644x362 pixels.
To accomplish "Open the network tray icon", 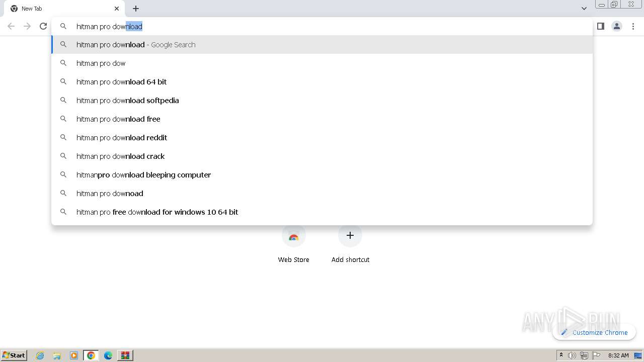I will point(584,355).
